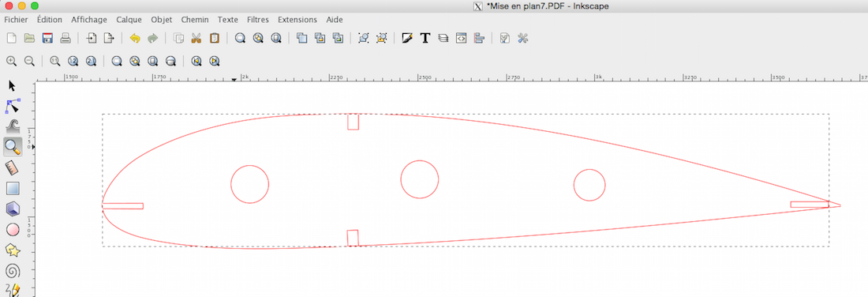Set zoom to 1:2
The image size is (868, 297).
click(73, 61)
